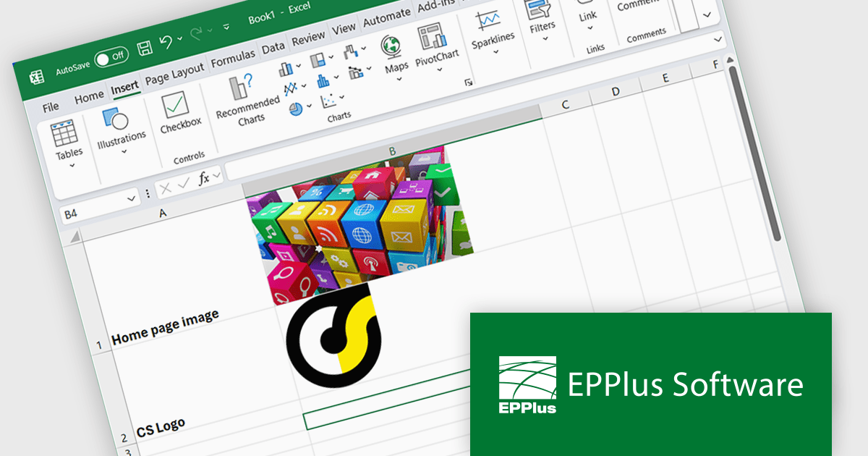The image size is (868, 456).
Task: Toggle the AutoSave switch
Action: pos(111,56)
